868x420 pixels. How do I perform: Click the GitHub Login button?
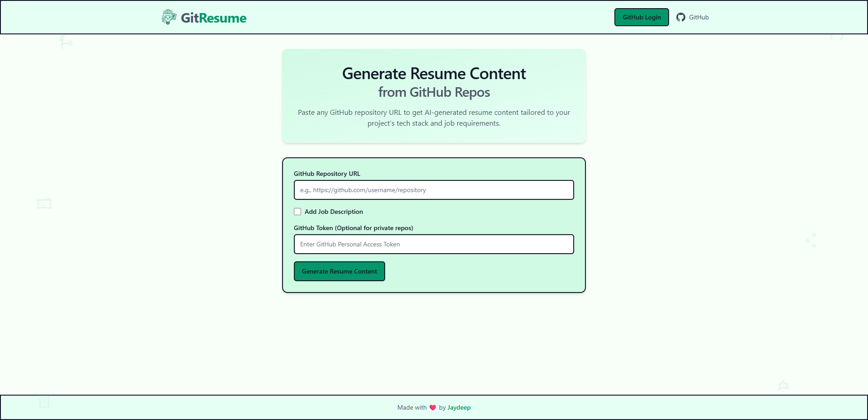pos(641,17)
